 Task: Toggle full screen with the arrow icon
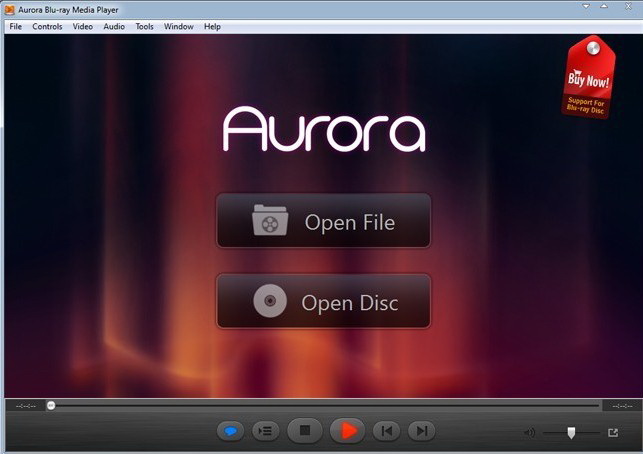coord(613,432)
